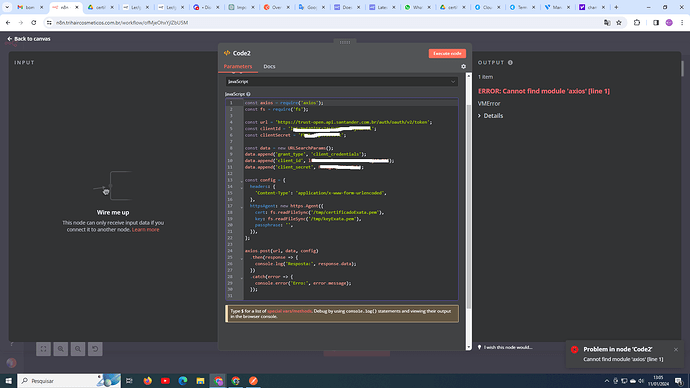Open the JavaScript language dropdown

(x=341, y=81)
